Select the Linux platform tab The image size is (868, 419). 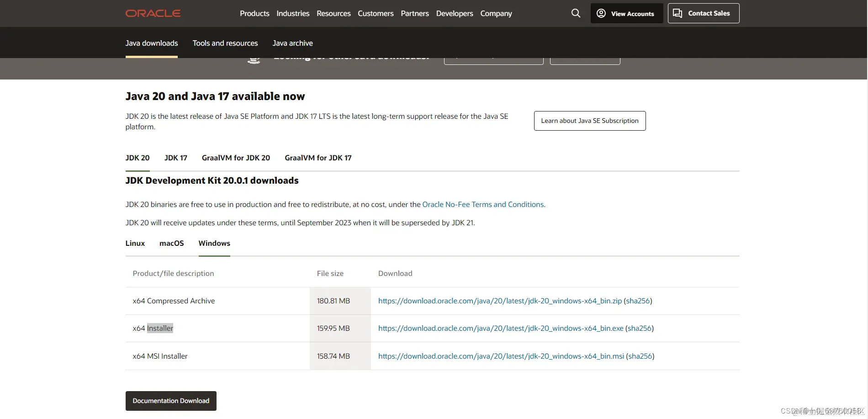[135, 243]
